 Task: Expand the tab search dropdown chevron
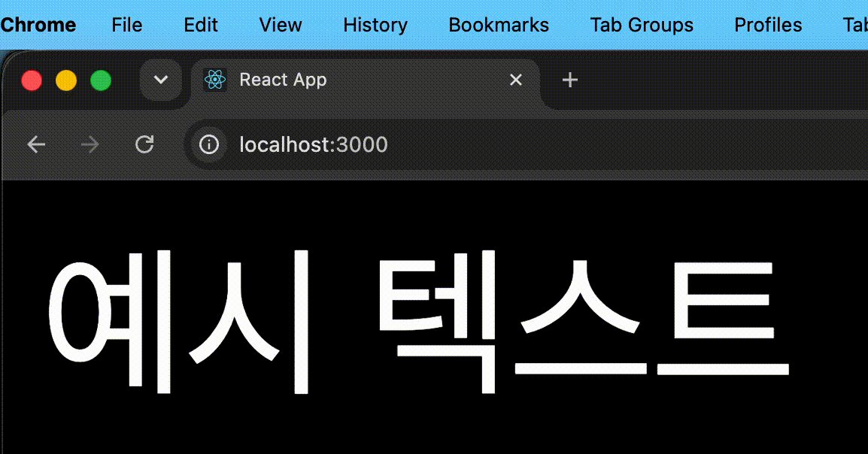coord(160,80)
